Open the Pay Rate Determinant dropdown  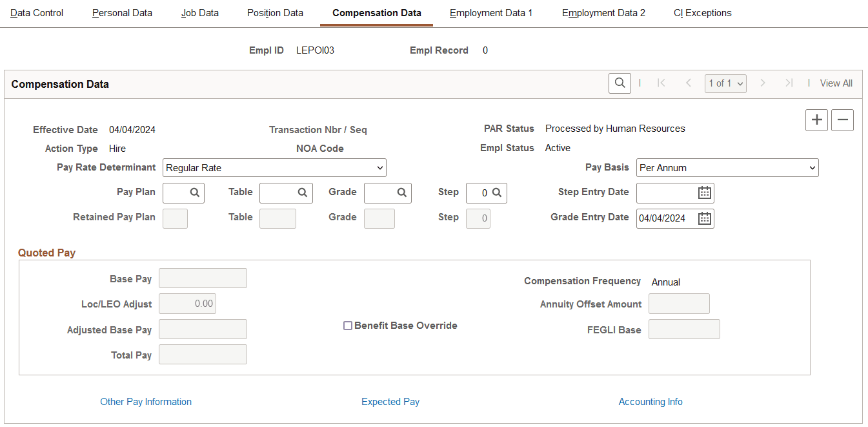[x=274, y=167]
